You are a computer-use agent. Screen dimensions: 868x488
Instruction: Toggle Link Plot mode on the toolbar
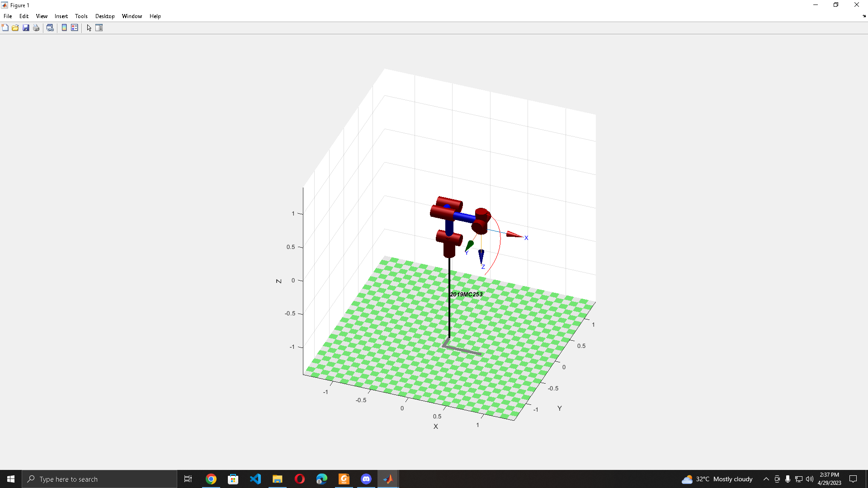point(50,28)
